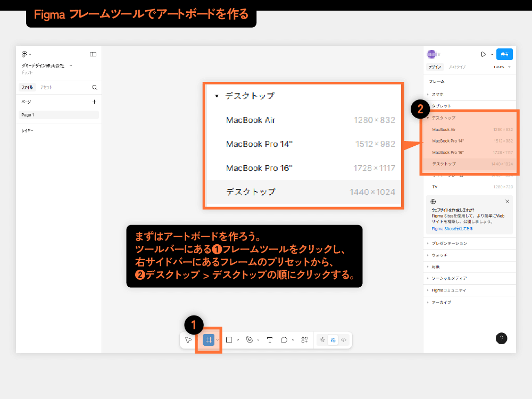
Task: Switch to the デザイン tab
Action: [435, 67]
